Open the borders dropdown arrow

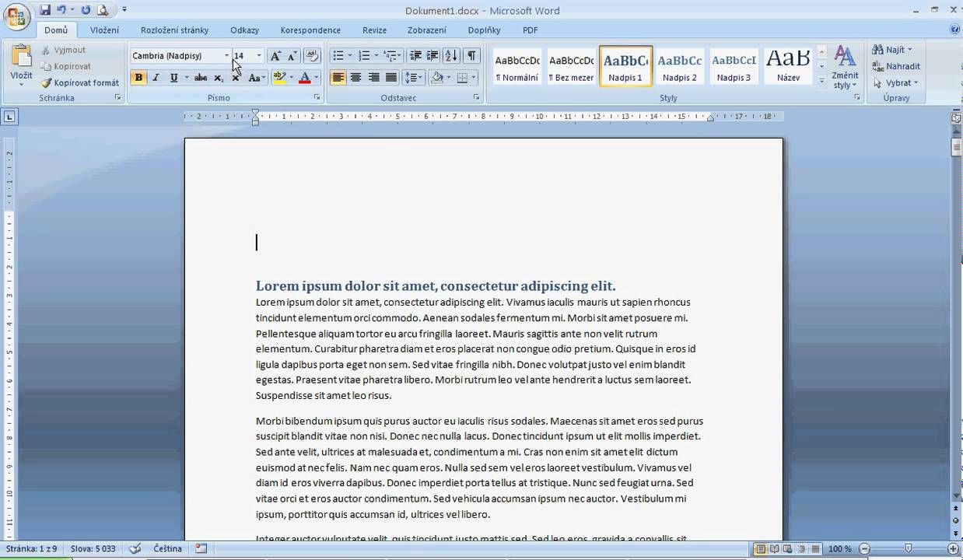pos(474,78)
